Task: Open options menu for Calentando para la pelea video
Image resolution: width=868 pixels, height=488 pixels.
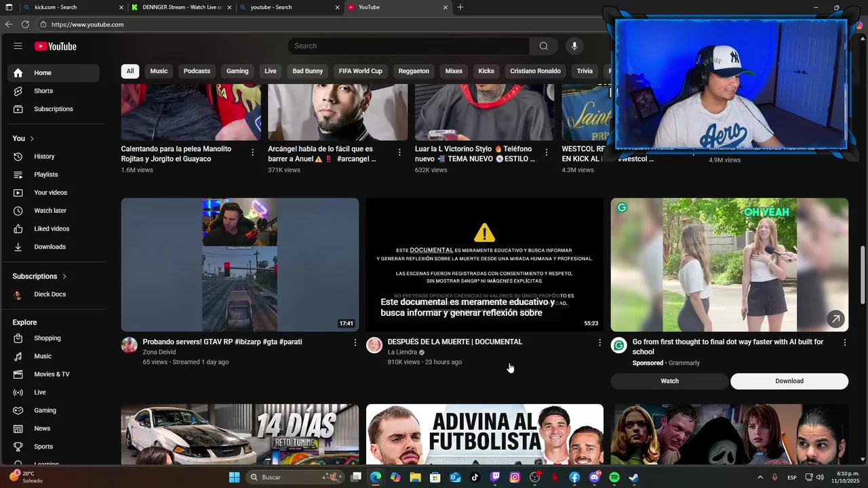Action: [x=253, y=152]
